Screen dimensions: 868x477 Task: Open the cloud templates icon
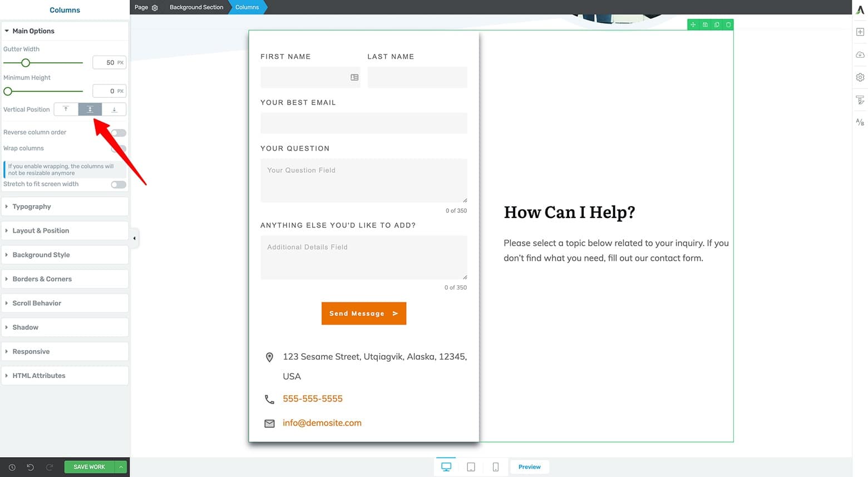coord(860,55)
